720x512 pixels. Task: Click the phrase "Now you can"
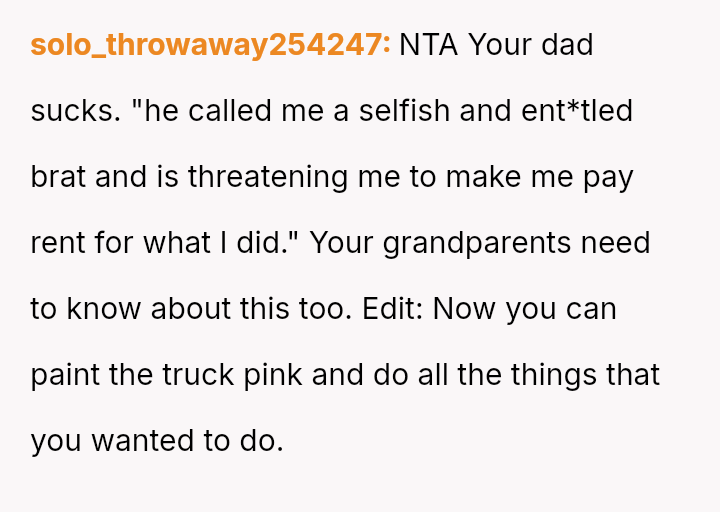point(540,309)
